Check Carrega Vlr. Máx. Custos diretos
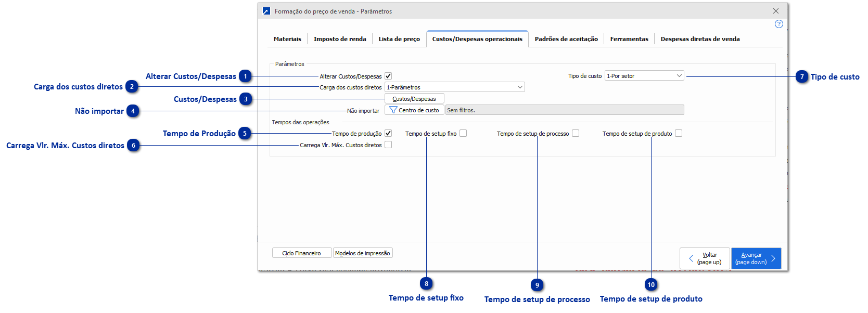868x313 pixels. 388,145
